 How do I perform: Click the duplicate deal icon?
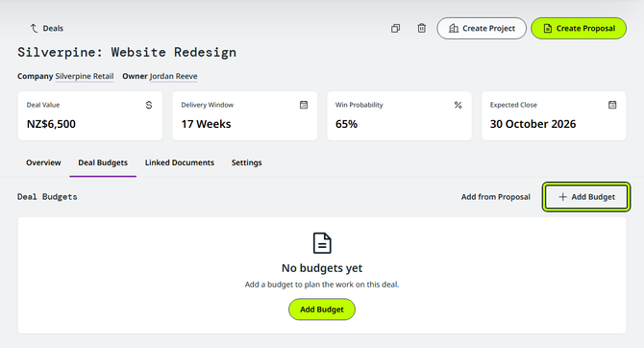tap(395, 28)
